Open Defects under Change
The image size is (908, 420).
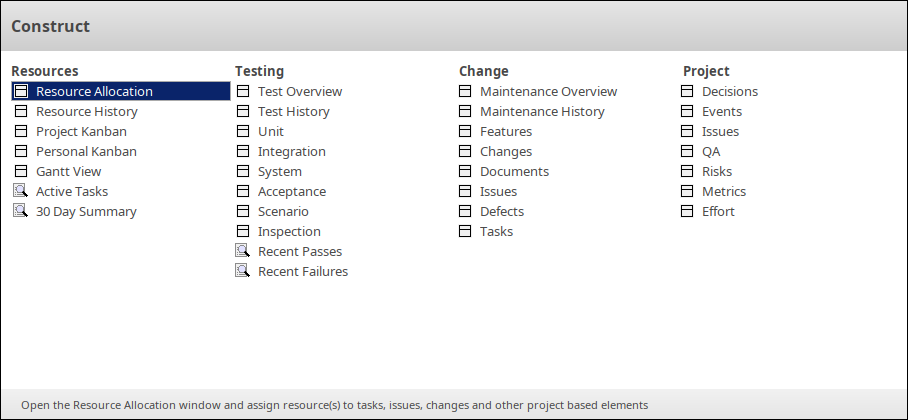click(x=501, y=211)
